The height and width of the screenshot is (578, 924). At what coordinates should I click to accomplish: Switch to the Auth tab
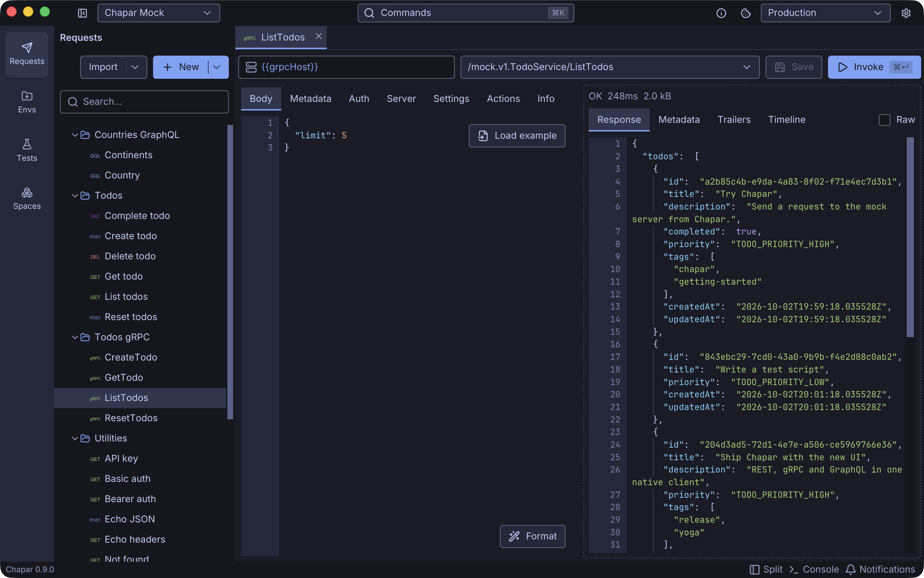(359, 99)
